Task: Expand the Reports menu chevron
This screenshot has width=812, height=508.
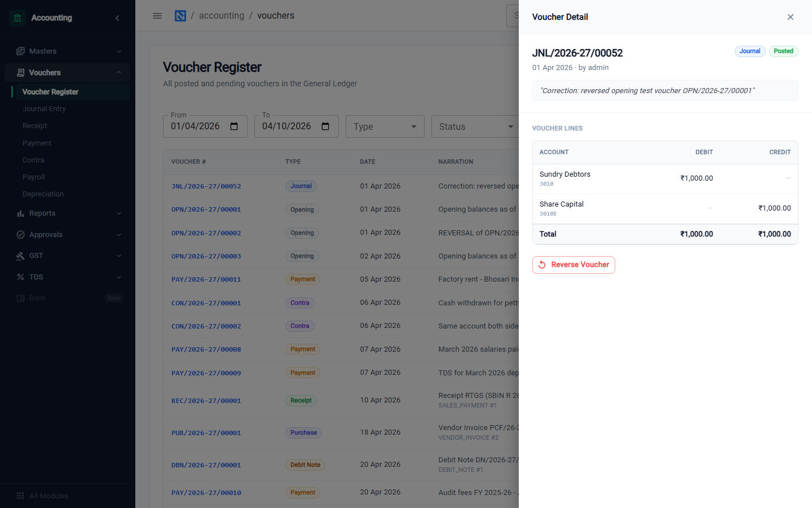Action: pyautogui.click(x=119, y=213)
